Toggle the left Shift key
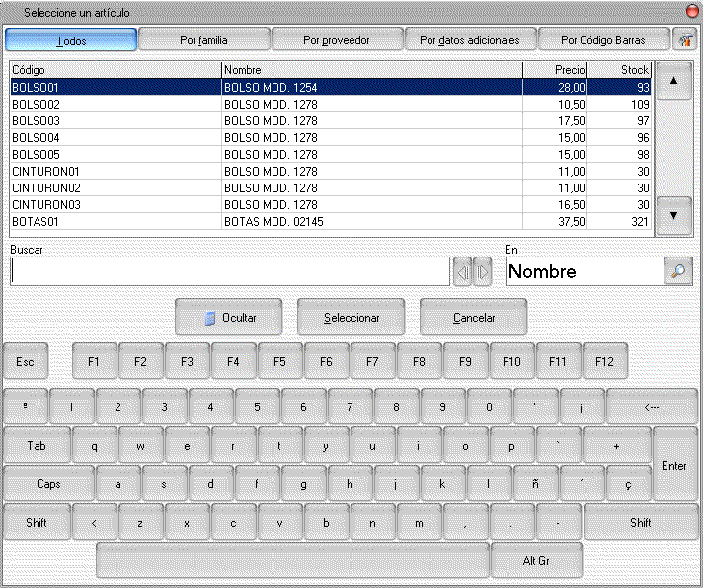 (x=37, y=522)
